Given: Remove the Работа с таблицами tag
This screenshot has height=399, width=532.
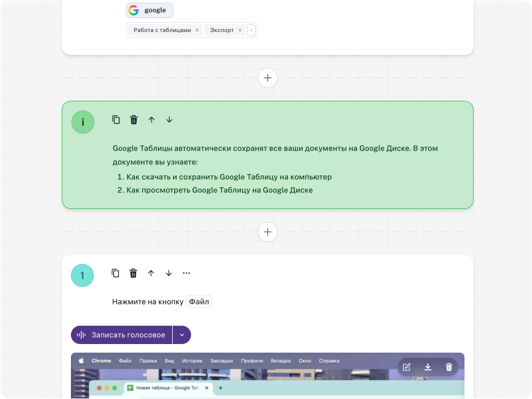Looking at the screenshot, I should coord(197,30).
